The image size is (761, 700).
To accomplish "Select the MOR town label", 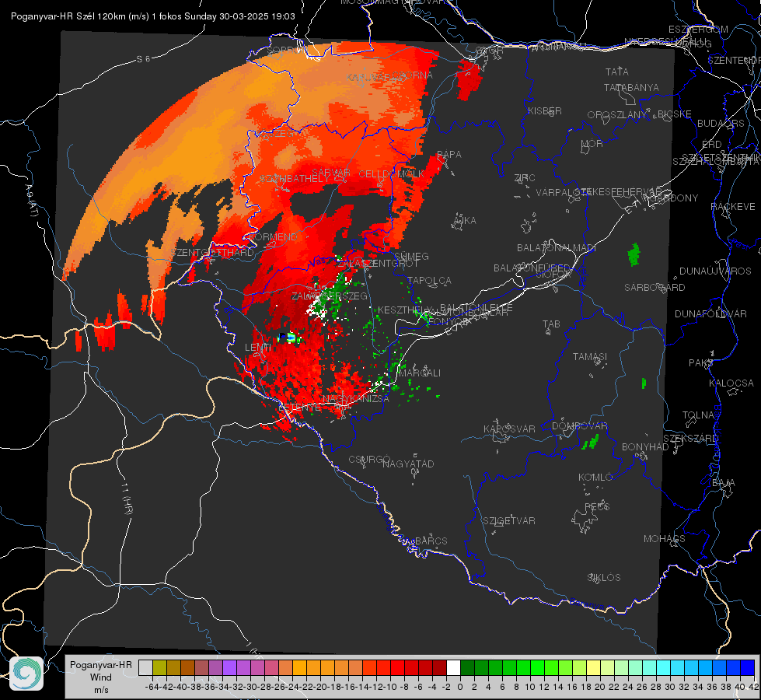I will 592,143.
